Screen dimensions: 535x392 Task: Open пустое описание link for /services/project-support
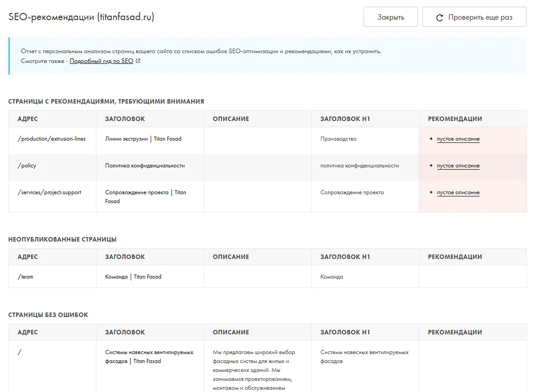pyautogui.click(x=458, y=192)
